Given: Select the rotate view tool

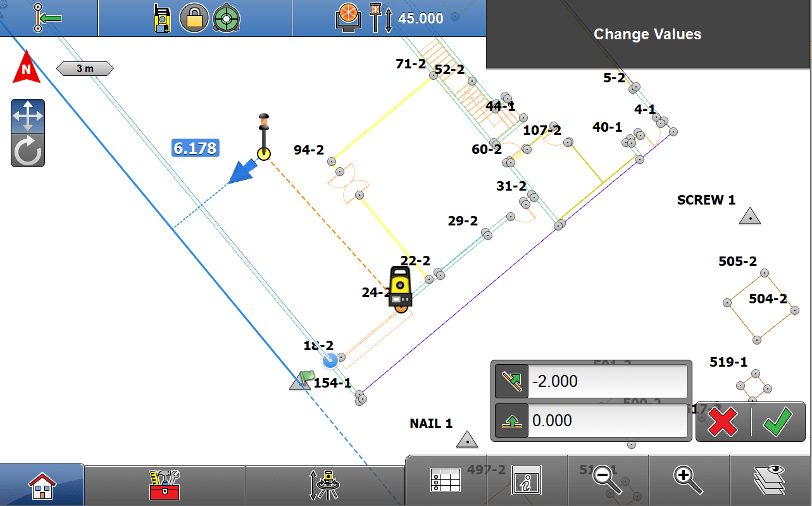Looking at the screenshot, I should coord(27,151).
